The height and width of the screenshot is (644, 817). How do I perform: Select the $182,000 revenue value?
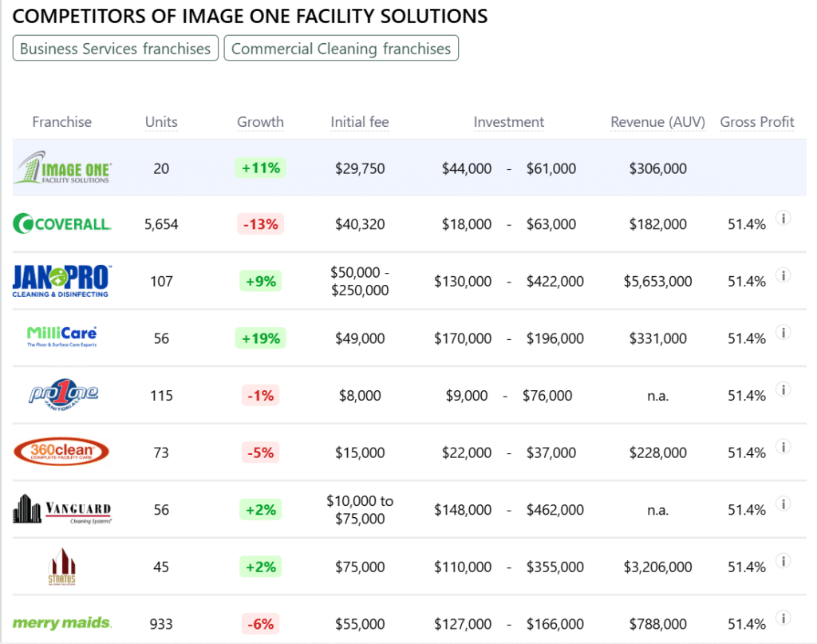click(x=657, y=224)
